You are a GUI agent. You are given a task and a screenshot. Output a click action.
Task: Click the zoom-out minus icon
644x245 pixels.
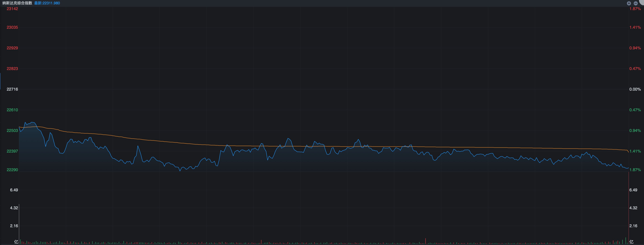pyautogui.click(x=636, y=3)
